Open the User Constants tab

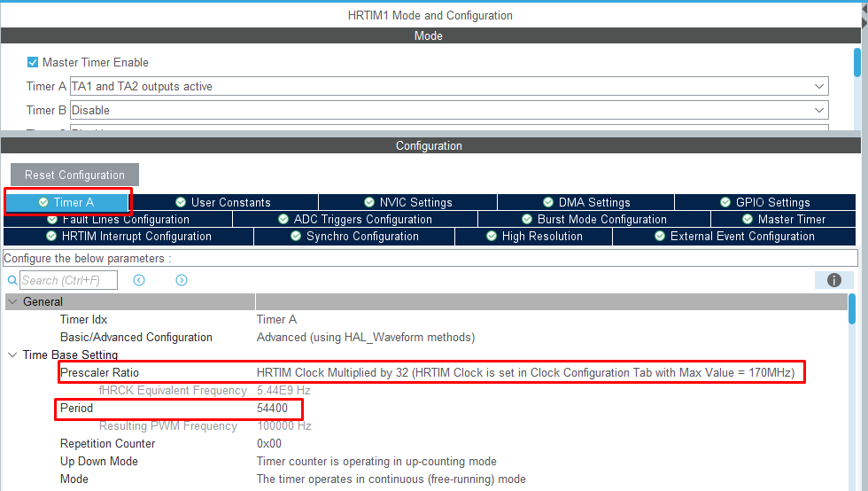click(223, 202)
